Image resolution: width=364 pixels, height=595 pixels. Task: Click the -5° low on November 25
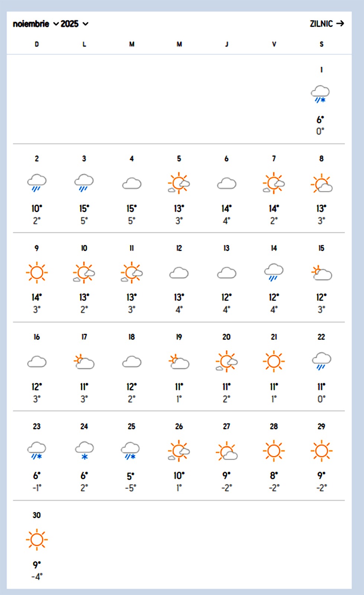pos(131,488)
